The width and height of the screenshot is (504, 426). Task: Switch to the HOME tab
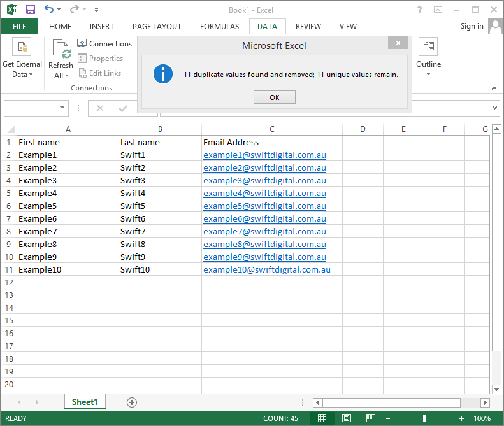point(60,26)
